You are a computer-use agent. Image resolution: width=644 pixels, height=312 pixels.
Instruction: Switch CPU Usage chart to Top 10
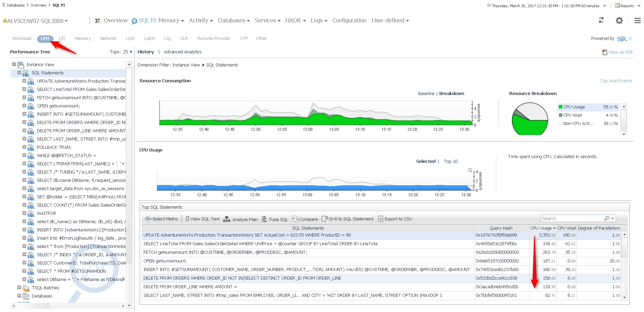[x=451, y=162]
